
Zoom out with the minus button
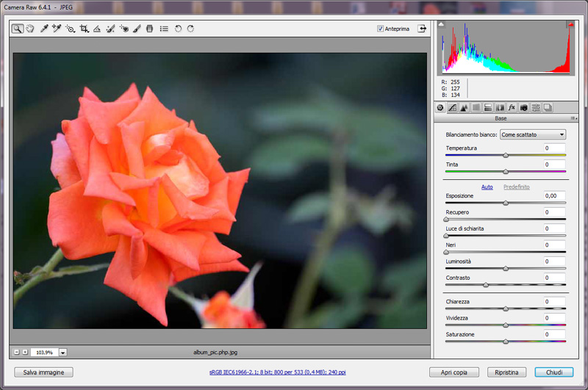[x=16, y=352]
